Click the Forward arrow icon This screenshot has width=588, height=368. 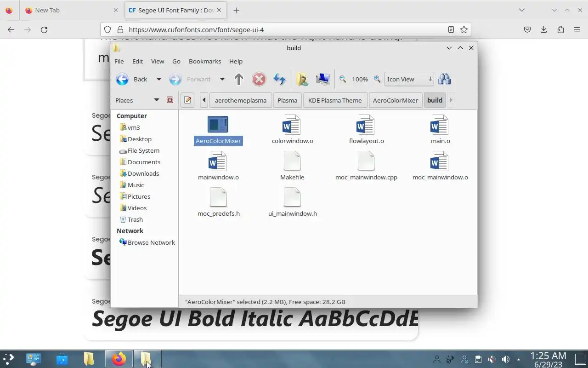pyautogui.click(x=175, y=79)
